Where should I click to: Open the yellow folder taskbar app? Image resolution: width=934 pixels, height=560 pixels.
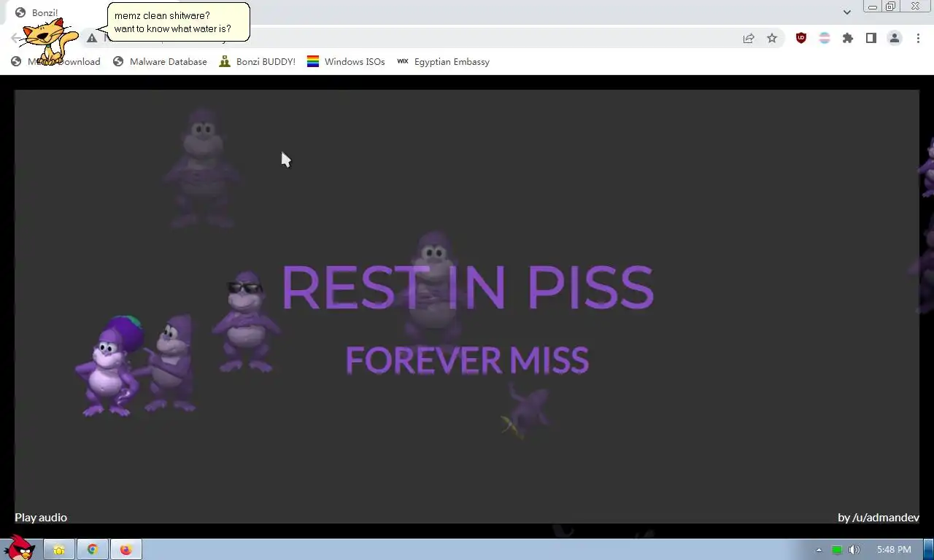click(x=59, y=550)
